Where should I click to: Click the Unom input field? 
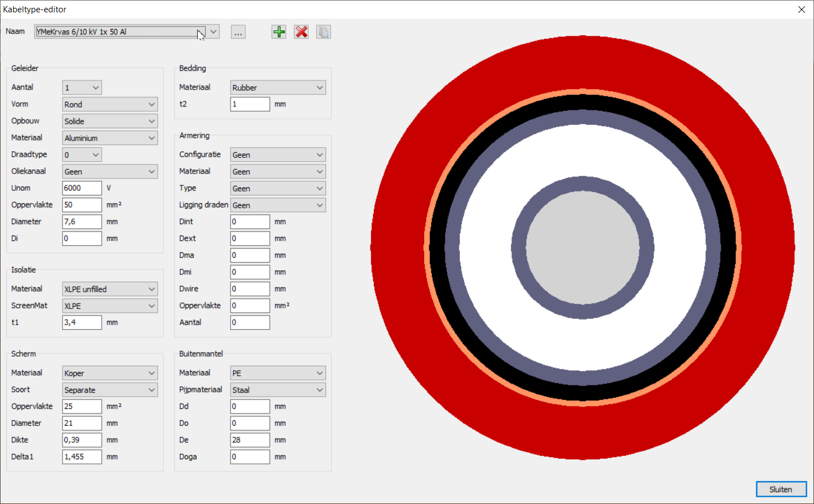tap(82, 188)
